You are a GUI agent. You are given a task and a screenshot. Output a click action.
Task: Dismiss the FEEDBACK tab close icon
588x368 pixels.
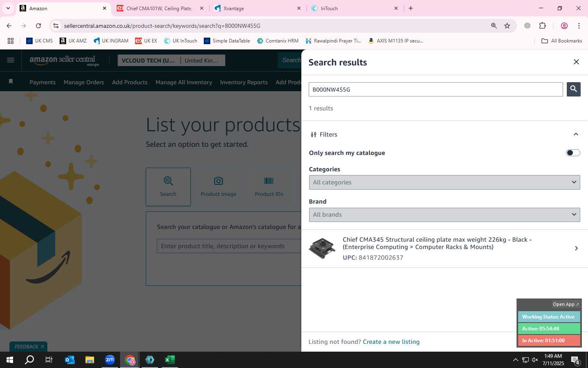click(x=42, y=346)
